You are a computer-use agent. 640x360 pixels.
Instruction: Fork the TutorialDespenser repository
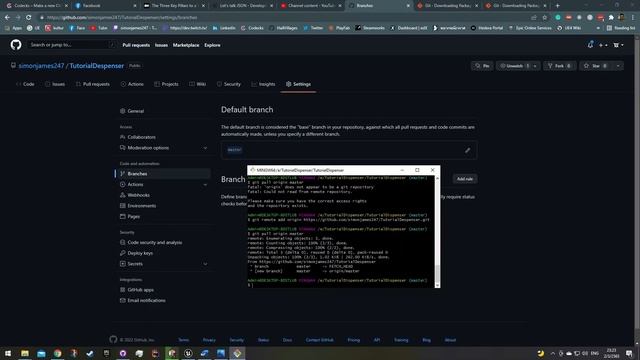560,66
